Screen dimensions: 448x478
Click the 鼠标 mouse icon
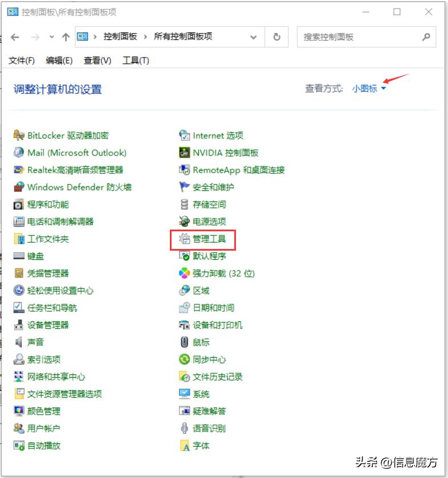[x=184, y=342]
